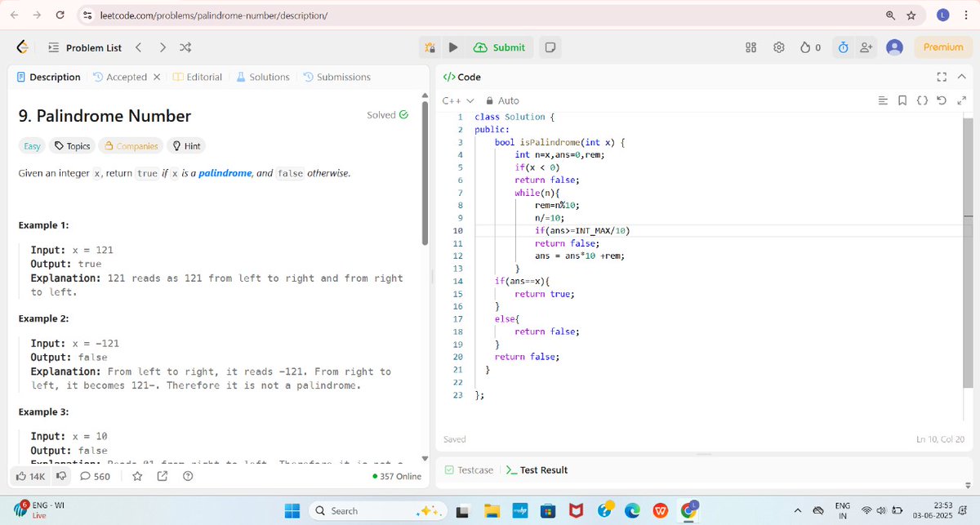Go to the previous problem arrow
The width and height of the screenshot is (980, 525).
coord(139,47)
